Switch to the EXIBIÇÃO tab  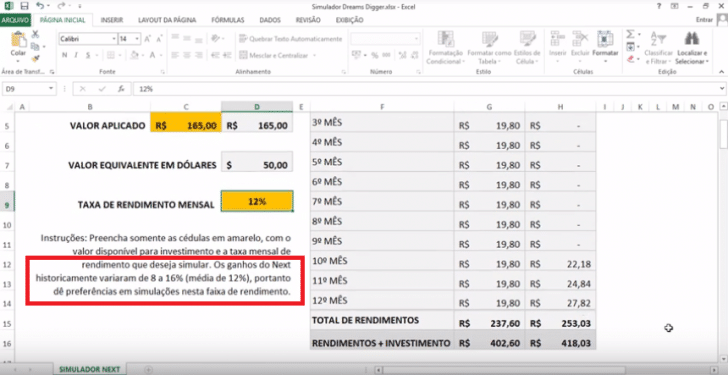click(x=349, y=20)
